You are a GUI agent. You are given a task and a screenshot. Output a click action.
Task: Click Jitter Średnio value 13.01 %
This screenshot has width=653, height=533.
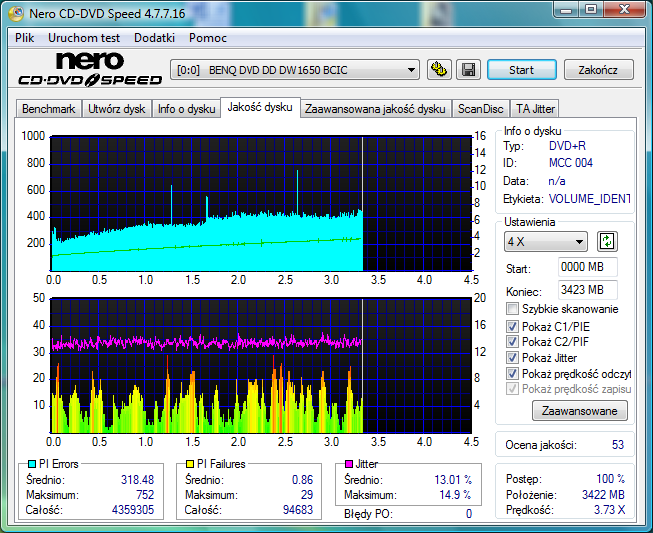point(453,480)
